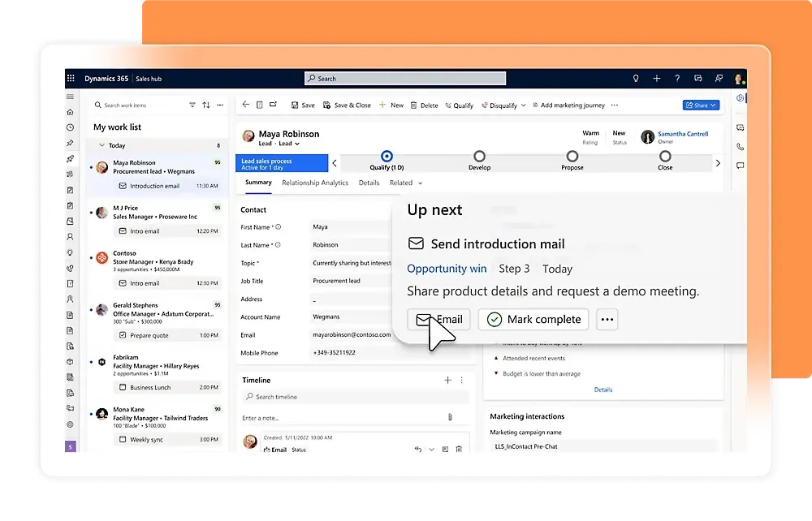Click the global Search box

[x=405, y=79]
